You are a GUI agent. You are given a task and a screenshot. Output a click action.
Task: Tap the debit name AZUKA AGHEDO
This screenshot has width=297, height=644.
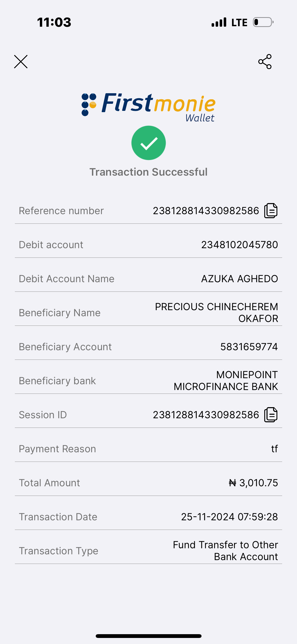(239, 279)
